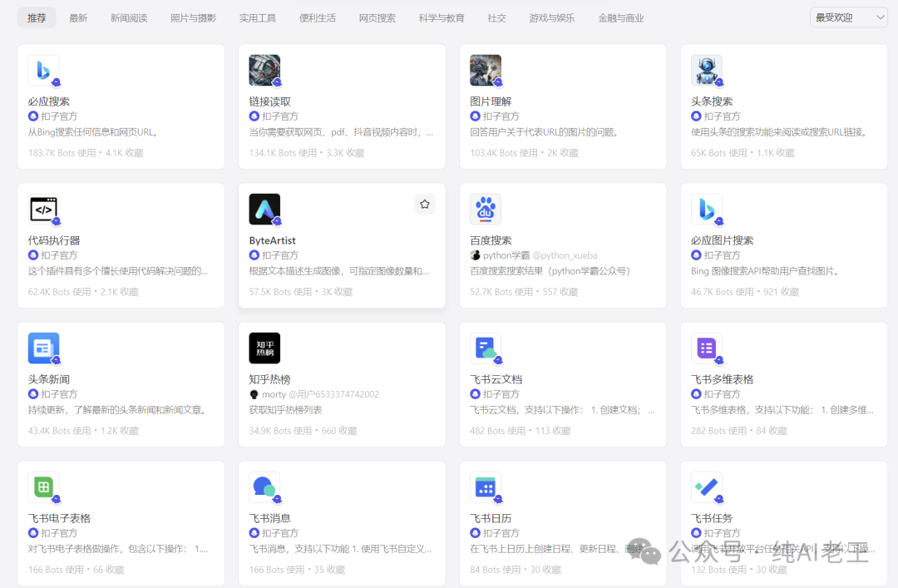Viewport: 898px width, 588px height.
Task: Click '482 Bots 使用' stats text
Action: 498,431
